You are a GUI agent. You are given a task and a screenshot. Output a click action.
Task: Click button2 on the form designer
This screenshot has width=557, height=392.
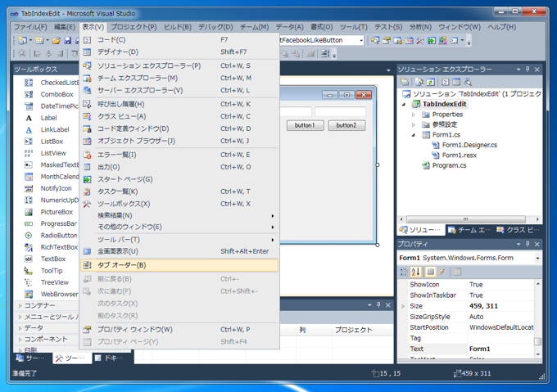[x=346, y=125]
